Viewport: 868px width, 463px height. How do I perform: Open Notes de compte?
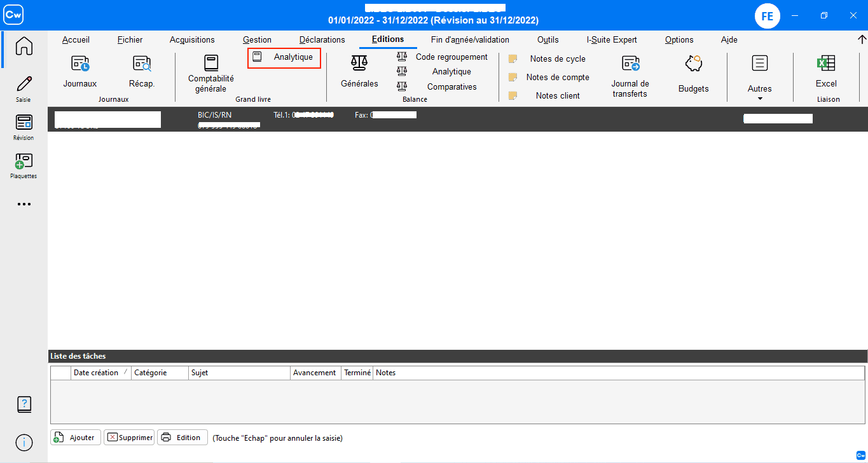coord(549,77)
